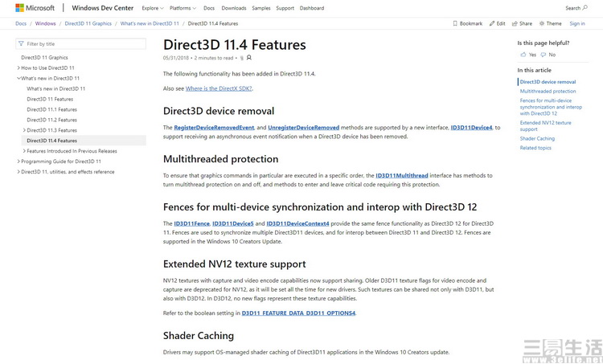Screen dimensions: 603x364
Task: Open the Search icon in header
Action: click(575, 8)
